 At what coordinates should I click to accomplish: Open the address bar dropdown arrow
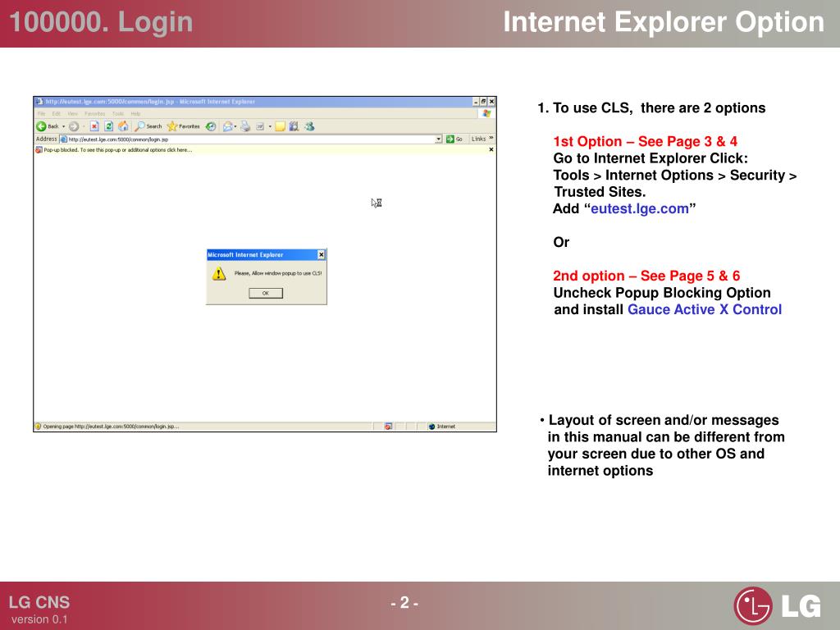pyautogui.click(x=438, y=139)
